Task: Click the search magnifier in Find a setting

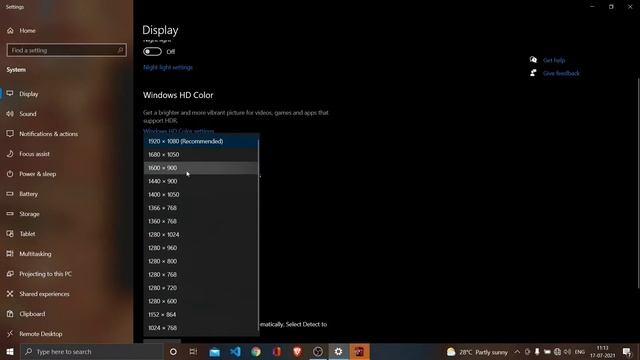Action: click(120, 50)
